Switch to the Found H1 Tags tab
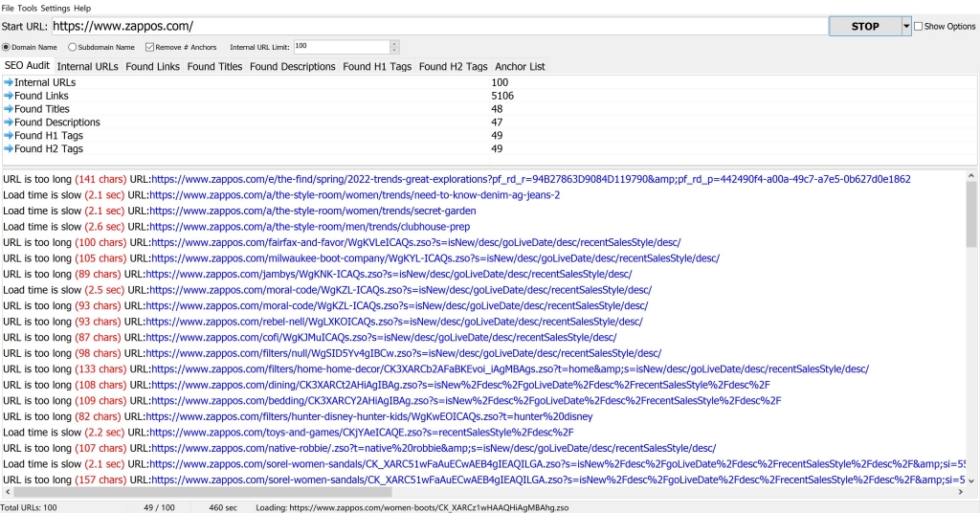Viewport: 980px width, 513px height. point(377,66)
